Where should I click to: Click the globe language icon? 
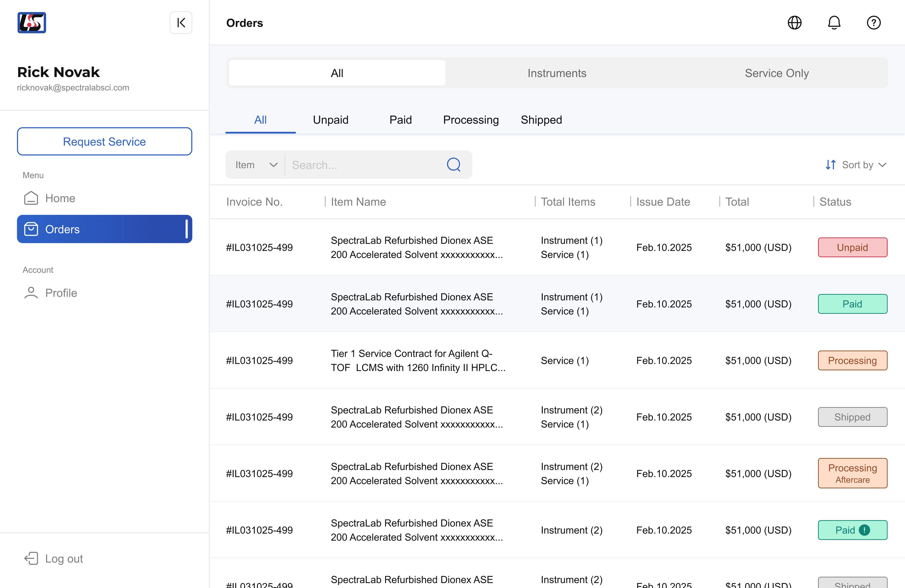(x=794, y=23)
